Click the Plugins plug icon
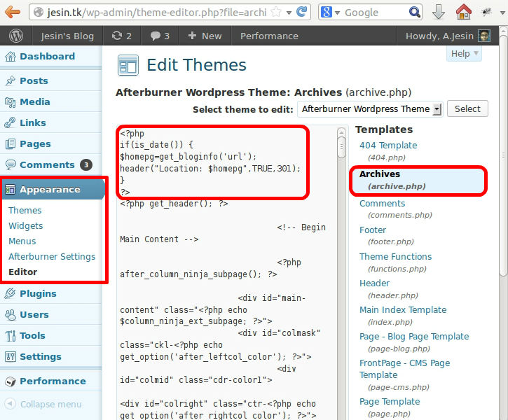The width and height of the screenshot is (508, 420). (x=11, y=293)
